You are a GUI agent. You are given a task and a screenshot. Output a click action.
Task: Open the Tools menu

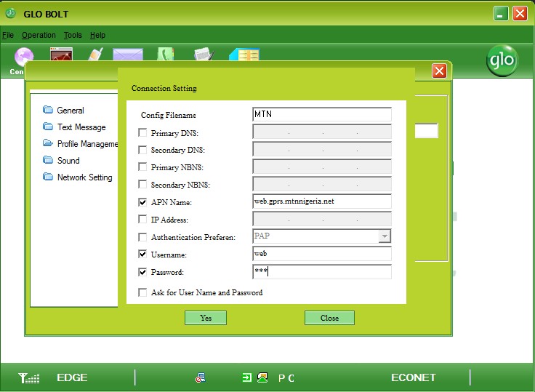[73, 35]
